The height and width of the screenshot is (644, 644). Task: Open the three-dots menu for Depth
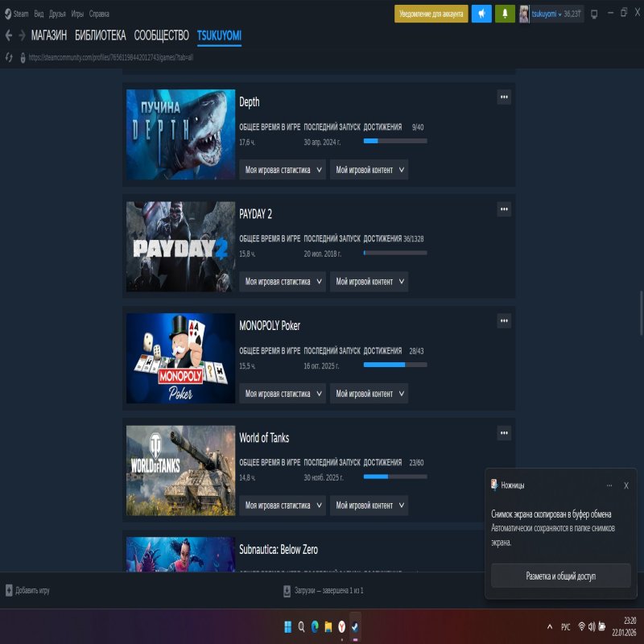[504, 97]
